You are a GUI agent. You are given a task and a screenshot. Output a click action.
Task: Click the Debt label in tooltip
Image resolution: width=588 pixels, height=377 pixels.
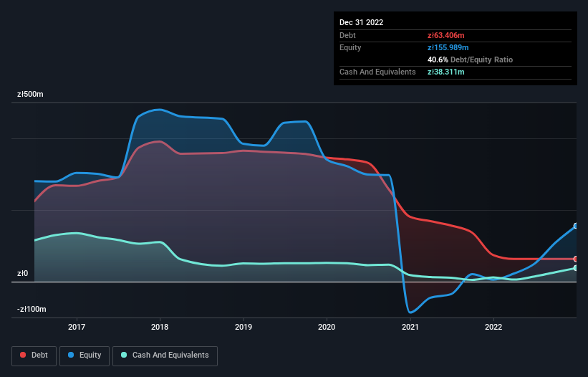tap(347, 35)
